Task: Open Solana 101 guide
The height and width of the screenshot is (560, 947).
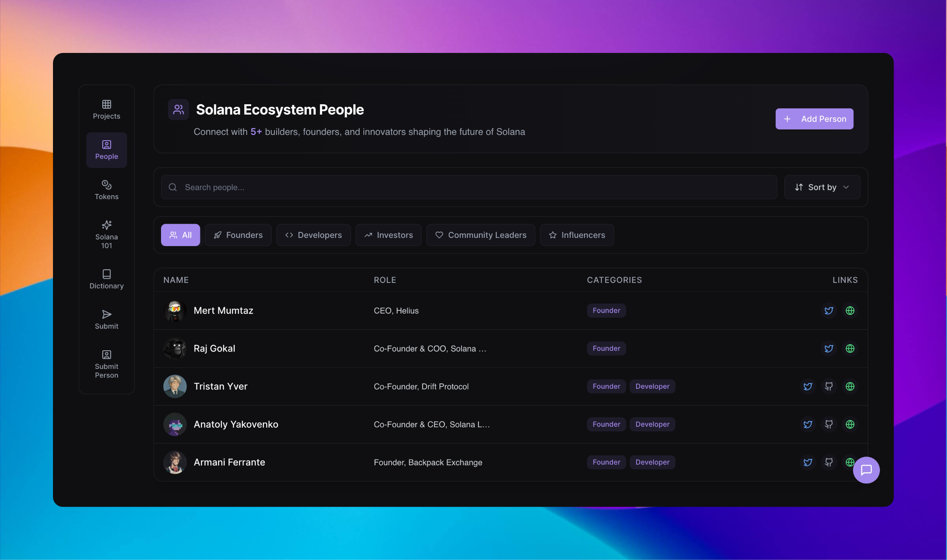Action: (106, 235)
